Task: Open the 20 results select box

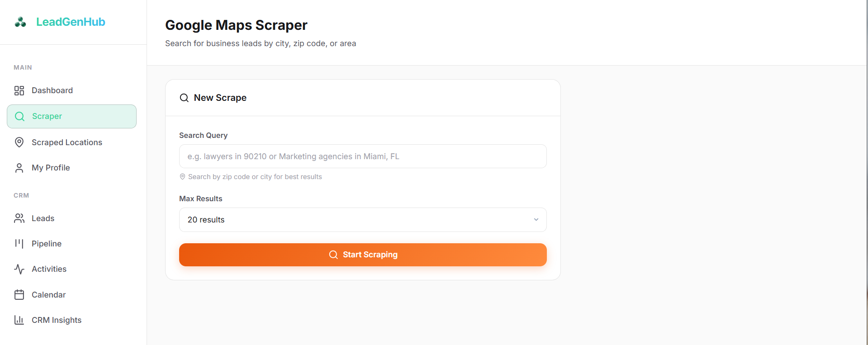Action: pos(363,220)
